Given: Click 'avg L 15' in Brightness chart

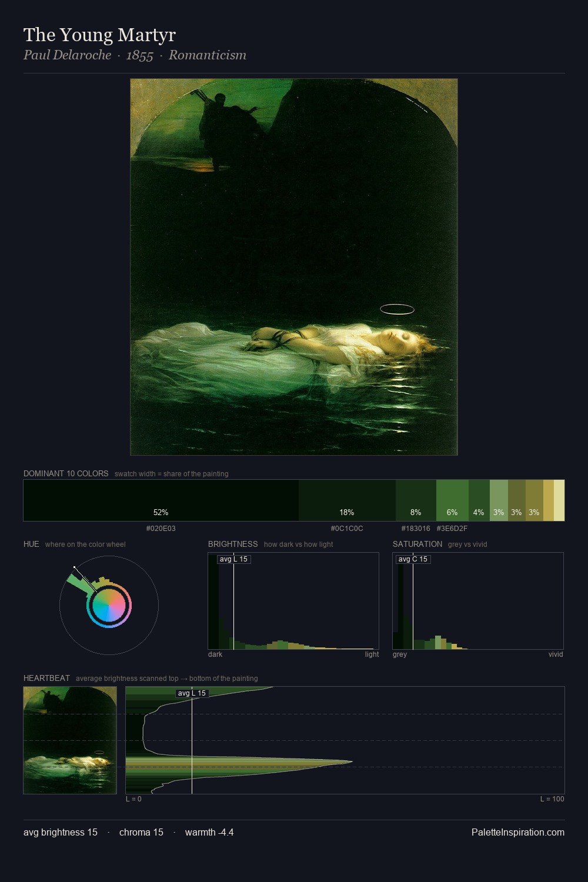Looking at the screenshot, I should 234,559.
